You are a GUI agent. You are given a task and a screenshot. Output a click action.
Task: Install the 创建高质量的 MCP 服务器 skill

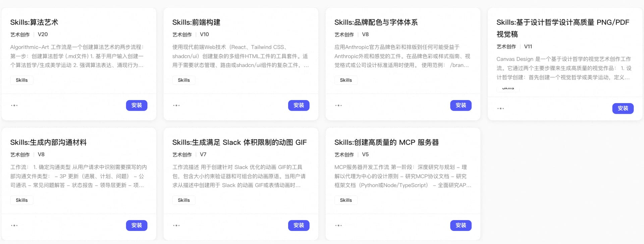[461, 226]
